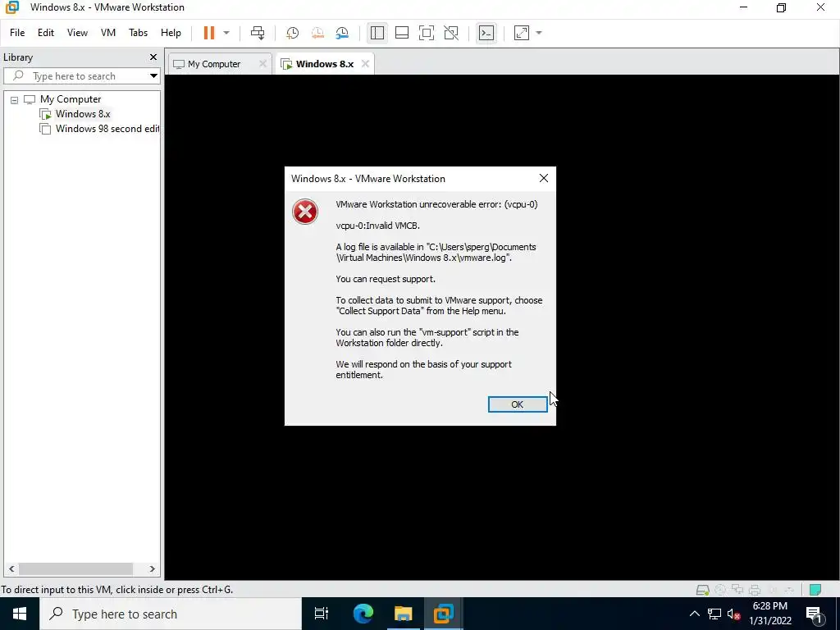Click the orange Suspend VM pause icon

[209, 33]
